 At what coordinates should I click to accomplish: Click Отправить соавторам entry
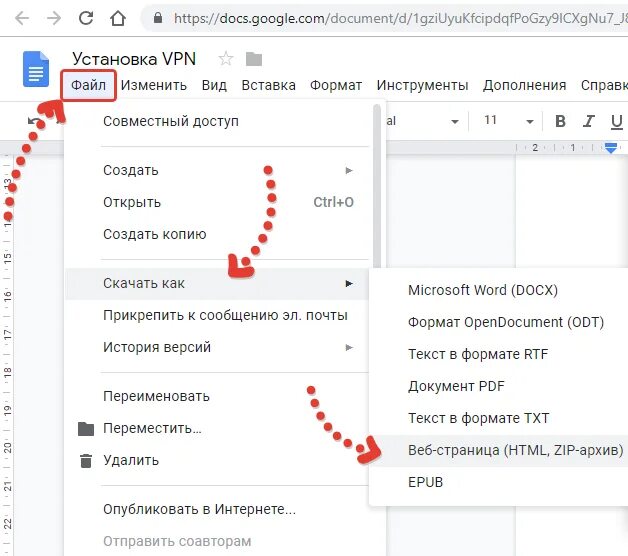(x=217, y=542)
